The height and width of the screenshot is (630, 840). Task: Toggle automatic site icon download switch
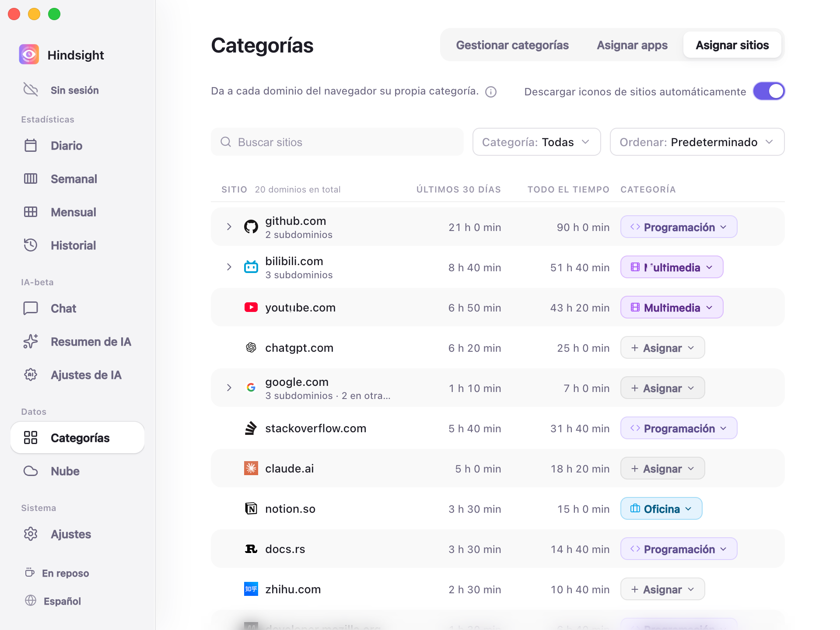(769, 91)
